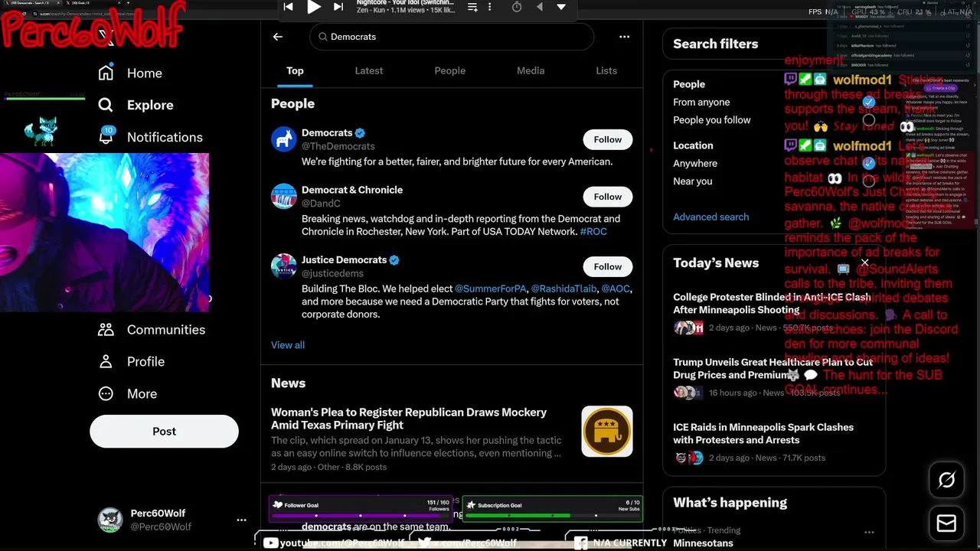Viewport: 980px width, 551px height.
Task: Follow the Democrats account
Action: pos(608,139)
